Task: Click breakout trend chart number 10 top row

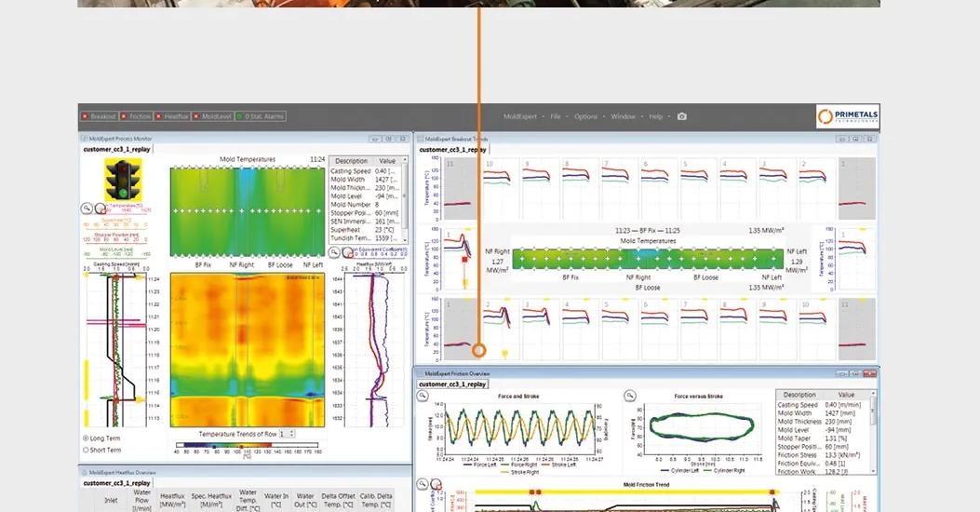Action: pyautogui.click(x=500, y=188)
